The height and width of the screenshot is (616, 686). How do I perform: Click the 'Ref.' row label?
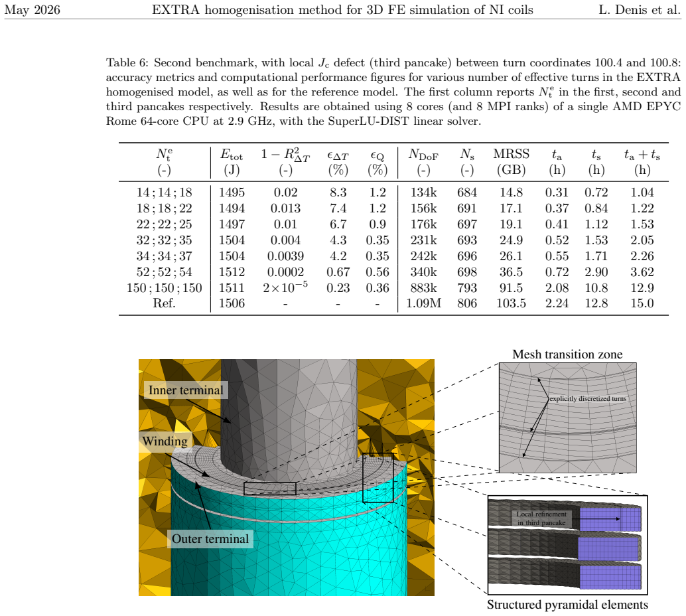(164, 303)
